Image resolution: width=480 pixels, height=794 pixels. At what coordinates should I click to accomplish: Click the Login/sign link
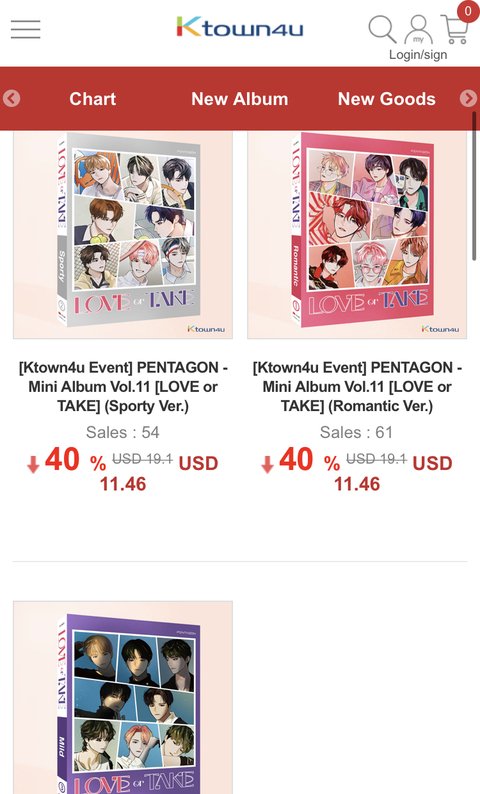(418, 55)
